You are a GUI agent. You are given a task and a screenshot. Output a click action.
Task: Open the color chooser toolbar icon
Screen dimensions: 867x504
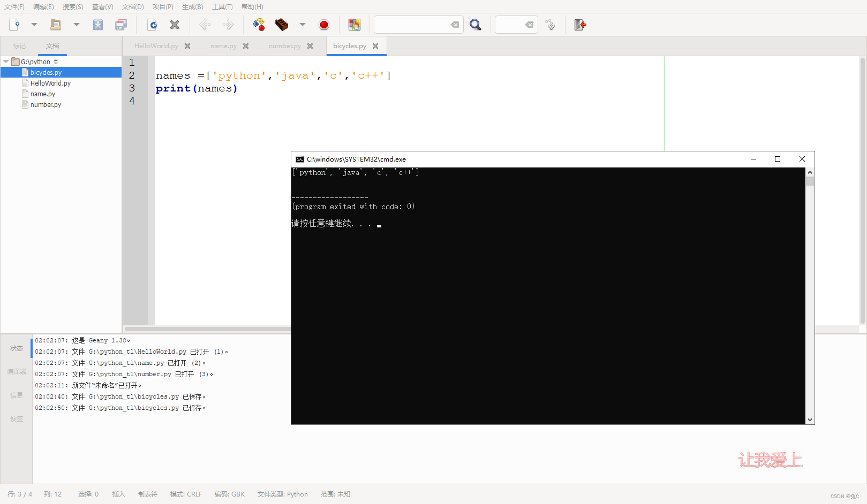pyautogui.click(x=355, y=25)
